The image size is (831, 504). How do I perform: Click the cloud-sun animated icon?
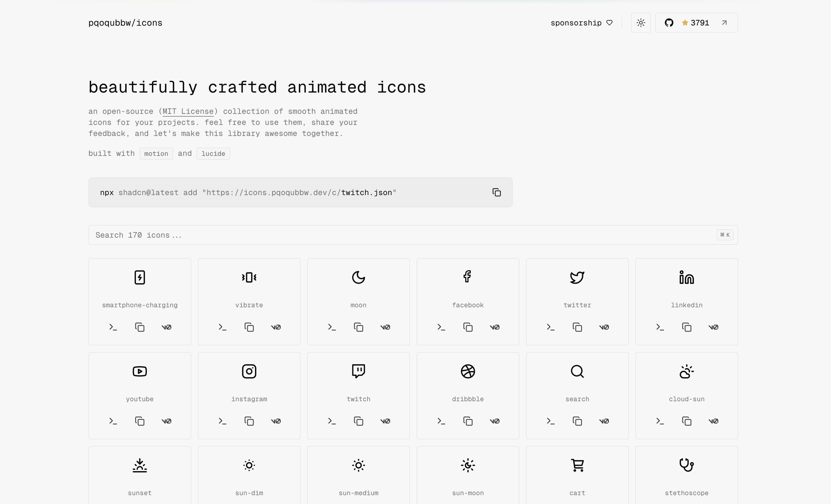[686, 371]
